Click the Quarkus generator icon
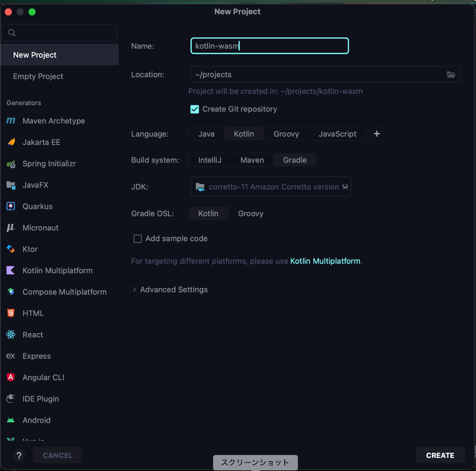 (11, 207)
